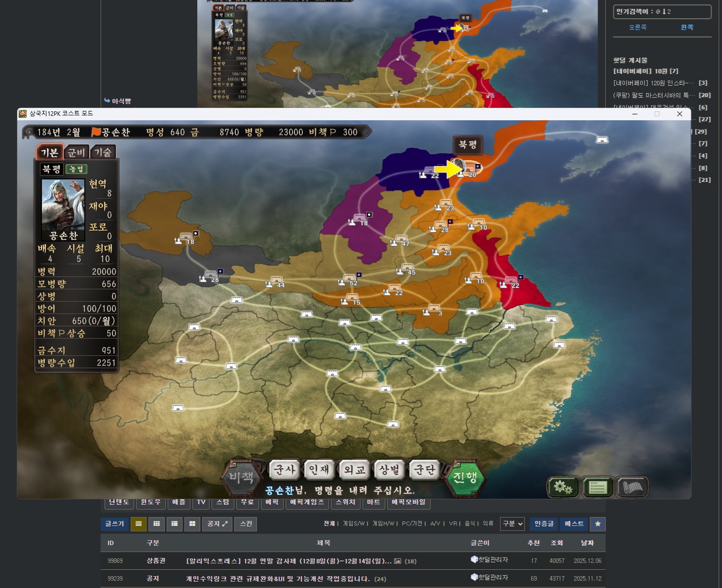Open the 알리익스프레스 12월 연말 감사제 post
722x588 pixels.
pos(289,561)
